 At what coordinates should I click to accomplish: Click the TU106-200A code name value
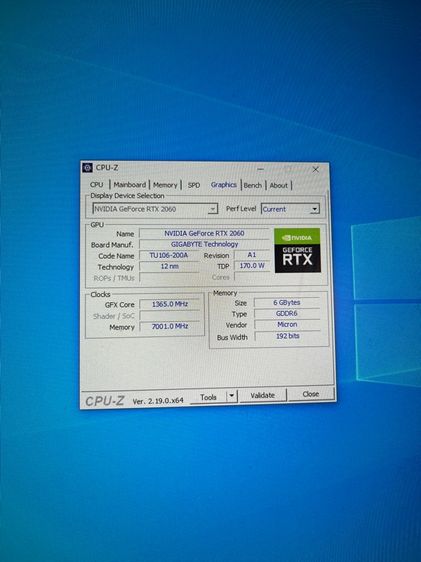click(x=168, y=256)
